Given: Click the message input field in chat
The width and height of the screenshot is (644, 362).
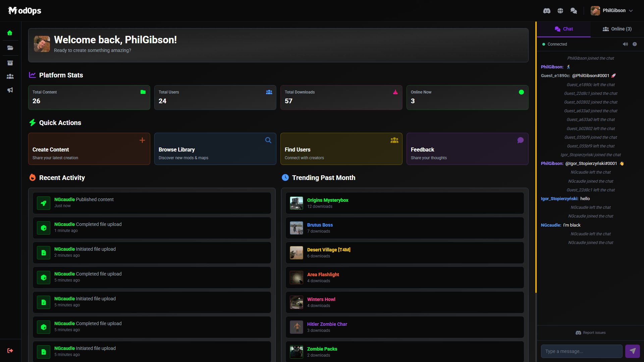Looking at the screenshot, I should click(582, 351).
